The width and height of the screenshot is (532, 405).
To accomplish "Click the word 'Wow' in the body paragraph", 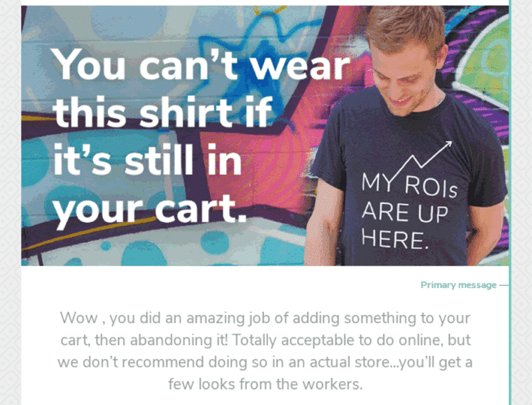I will click(78, 318).
